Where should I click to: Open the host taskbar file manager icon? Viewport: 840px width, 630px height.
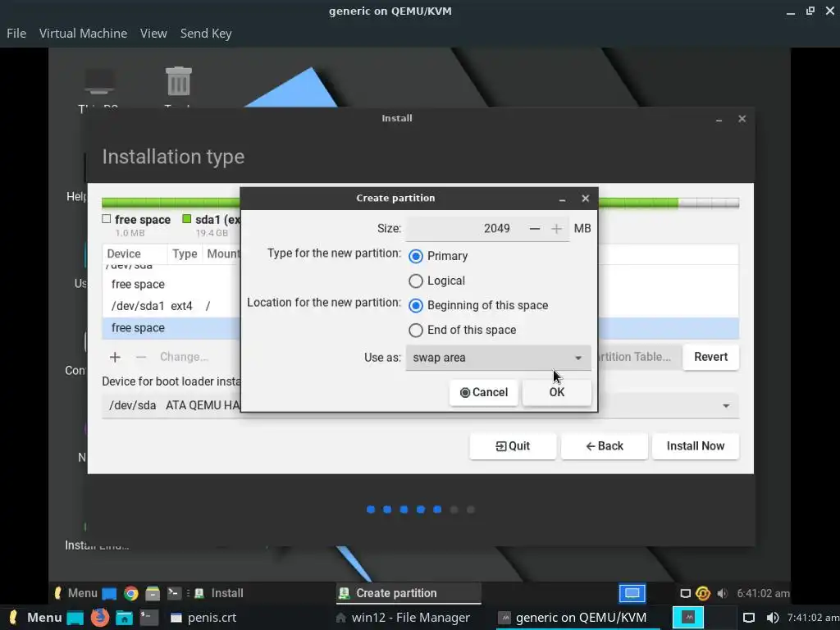[x=125, y=619]
